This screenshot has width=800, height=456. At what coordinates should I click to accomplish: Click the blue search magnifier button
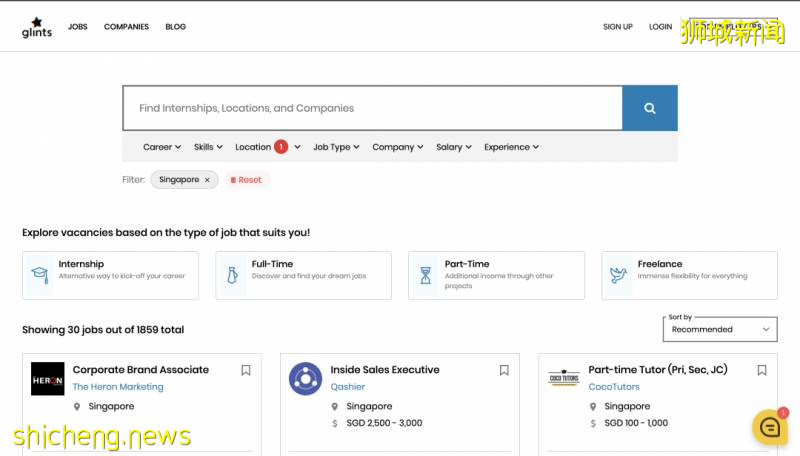pos(649,108)
